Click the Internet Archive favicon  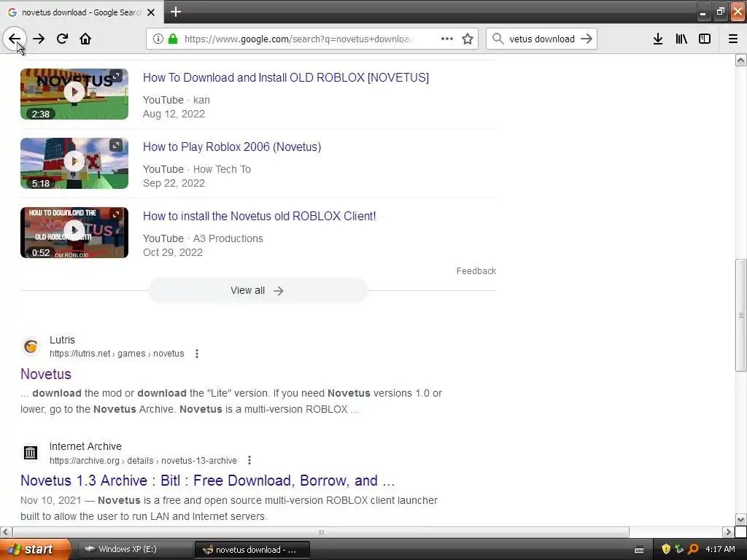pos(31,452)
